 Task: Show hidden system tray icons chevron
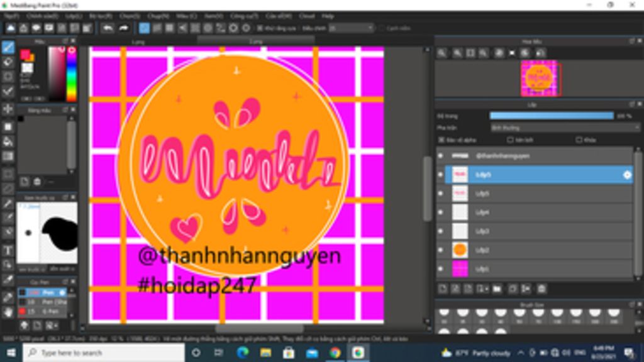(x=521, y=353)
